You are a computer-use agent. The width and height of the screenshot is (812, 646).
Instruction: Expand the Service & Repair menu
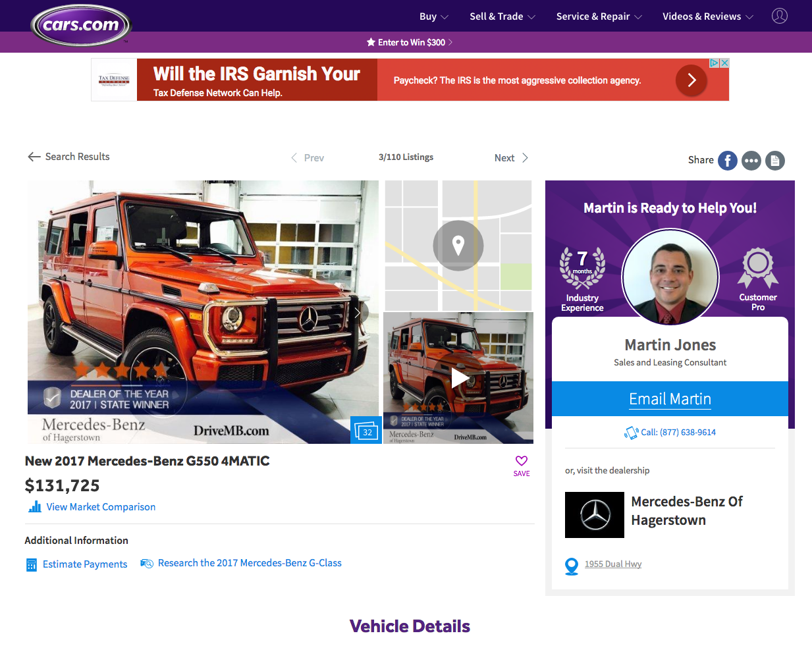[x=599, y=16]
